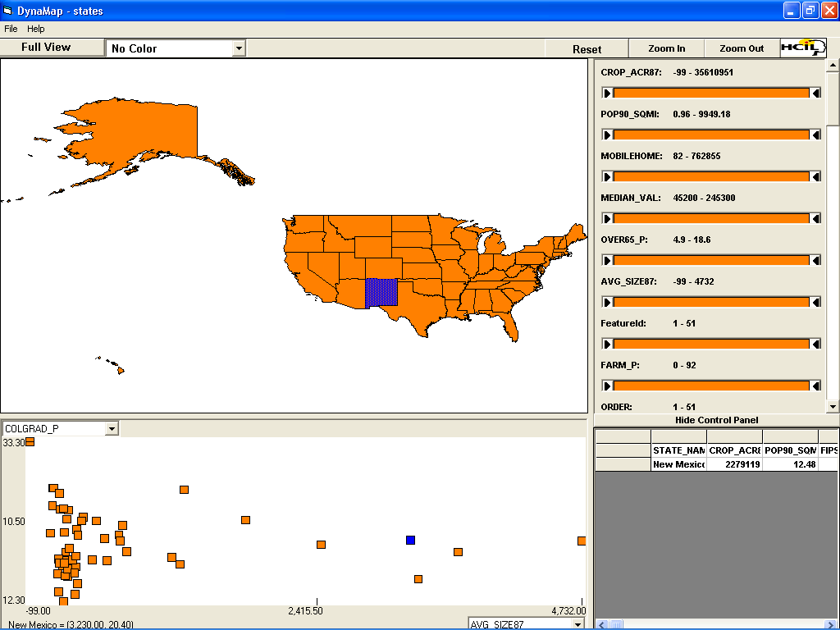
Task: Click the control panel scrollbar down arrow
Action: [x=833, y=407]
